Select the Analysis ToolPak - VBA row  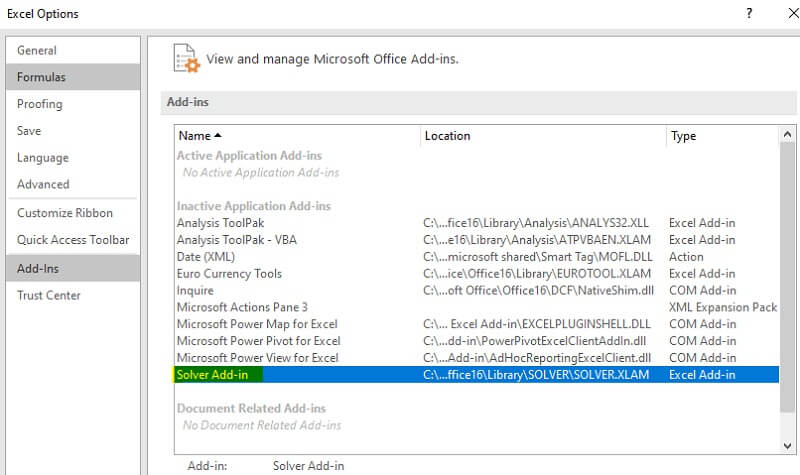pos(477,240)
